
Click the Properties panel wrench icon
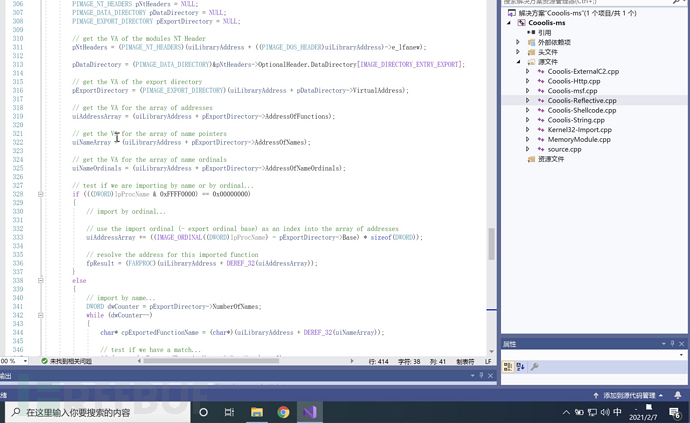(535, 367)
